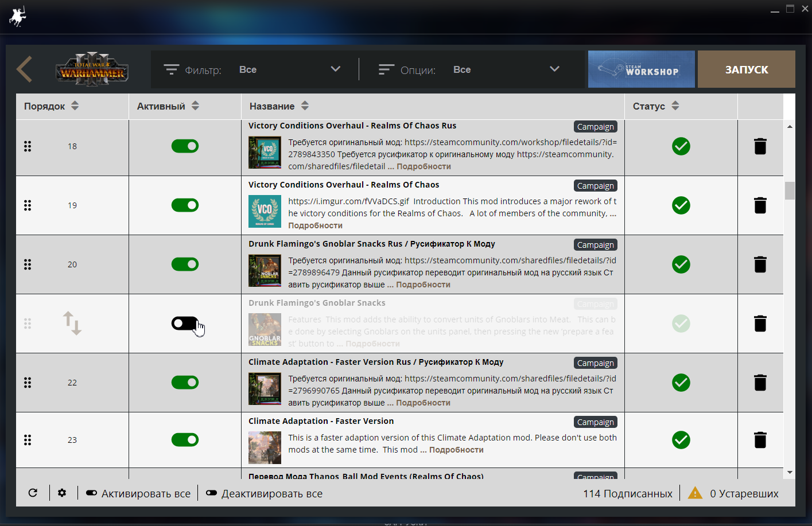
Task: Refresh the mod list
Action: pos(33,493)
